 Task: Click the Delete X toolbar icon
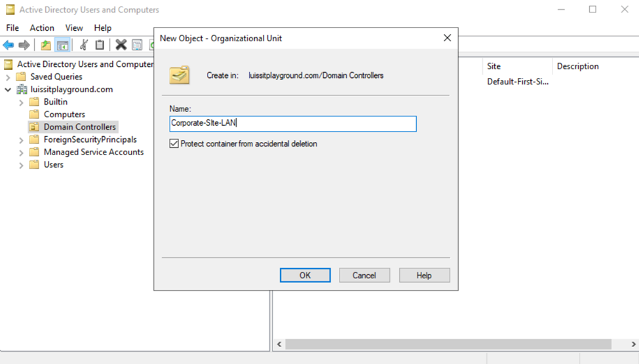click(x=121, y=45)
